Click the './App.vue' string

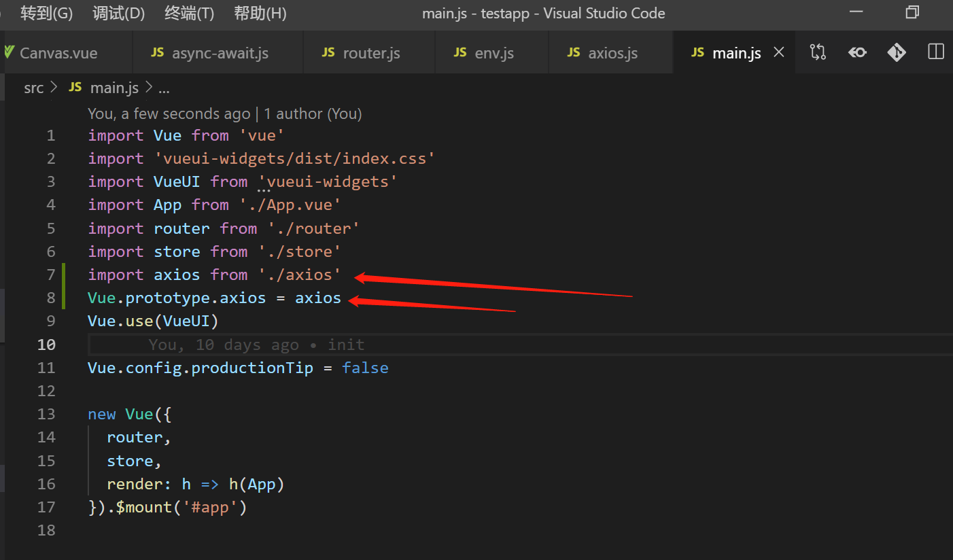tap(290, 205)
